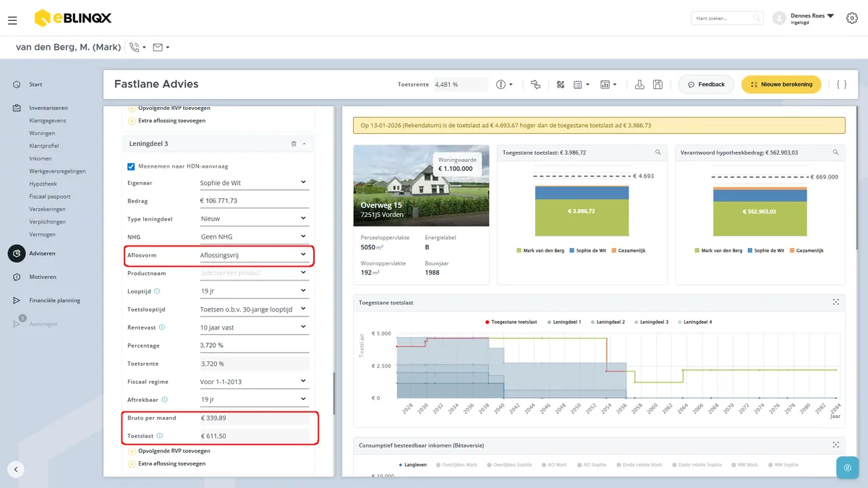Add Extra aflossing below Toetslast
The width and height of the screenshot is (868, 488).
[166, 463]
